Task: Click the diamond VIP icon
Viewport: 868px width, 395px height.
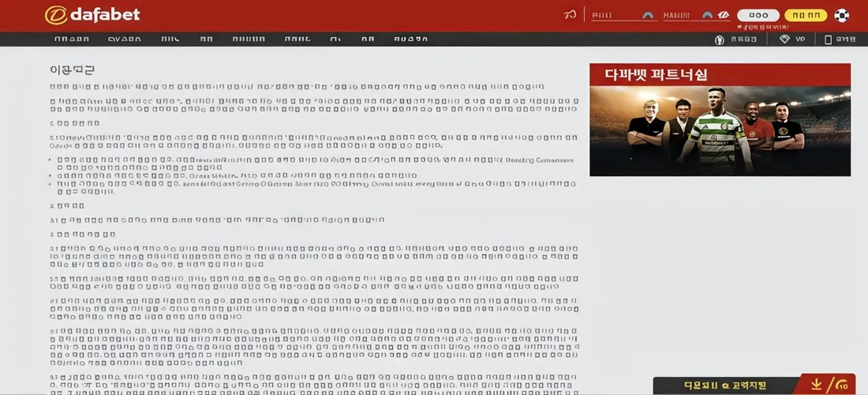Action: point(784,39)
